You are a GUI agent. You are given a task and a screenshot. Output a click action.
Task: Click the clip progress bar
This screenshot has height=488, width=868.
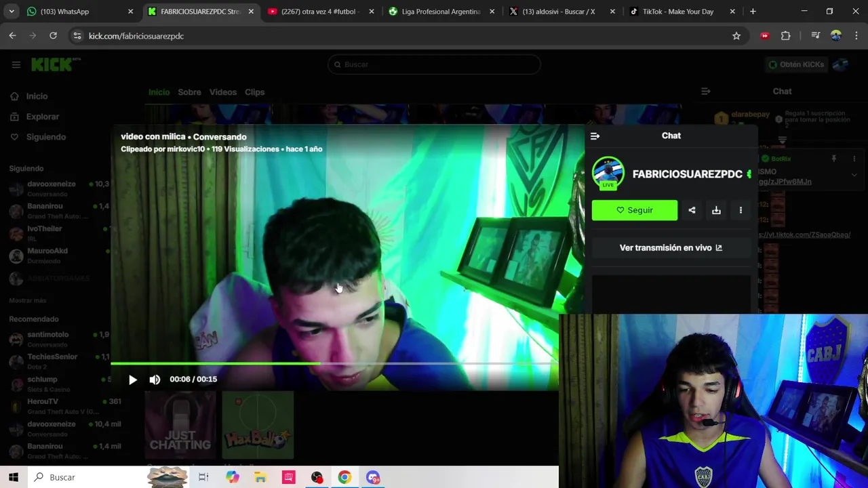coord(334,364)
